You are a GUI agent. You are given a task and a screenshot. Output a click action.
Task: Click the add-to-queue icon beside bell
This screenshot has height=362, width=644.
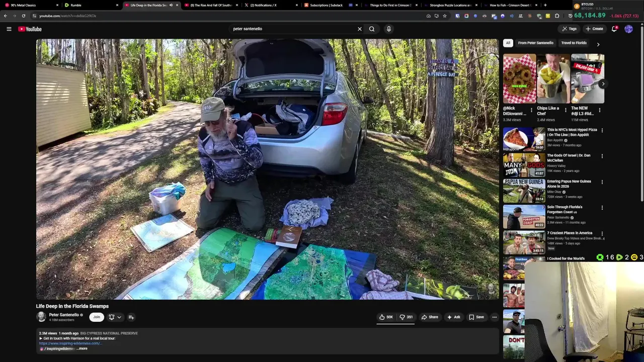coord(131,317)
